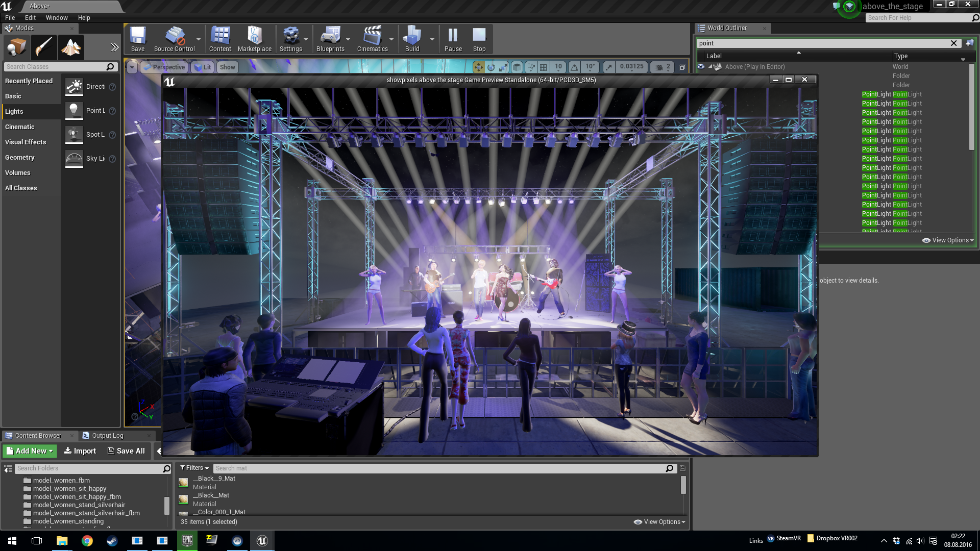Select the rotate transform gizmo tool
This screenshot has width=980, height=551.
(x=491, y=67)
